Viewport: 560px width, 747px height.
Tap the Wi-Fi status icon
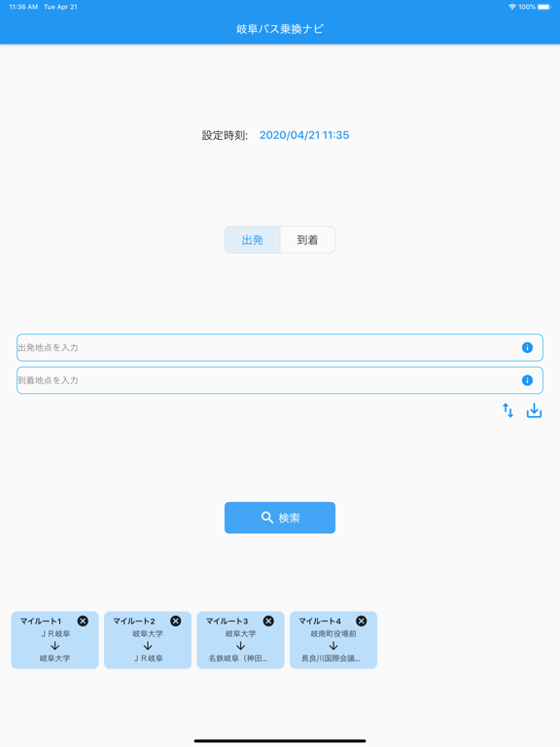[512, 7]
